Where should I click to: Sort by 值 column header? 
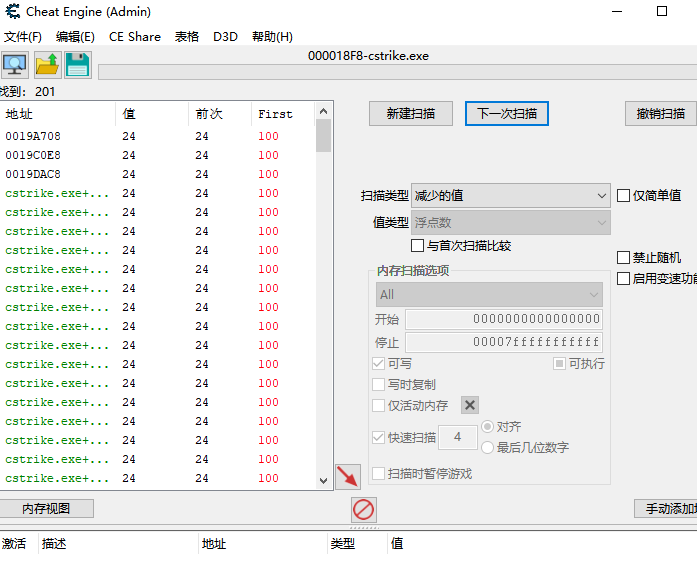pyautogui.click(x=152, y=114)
